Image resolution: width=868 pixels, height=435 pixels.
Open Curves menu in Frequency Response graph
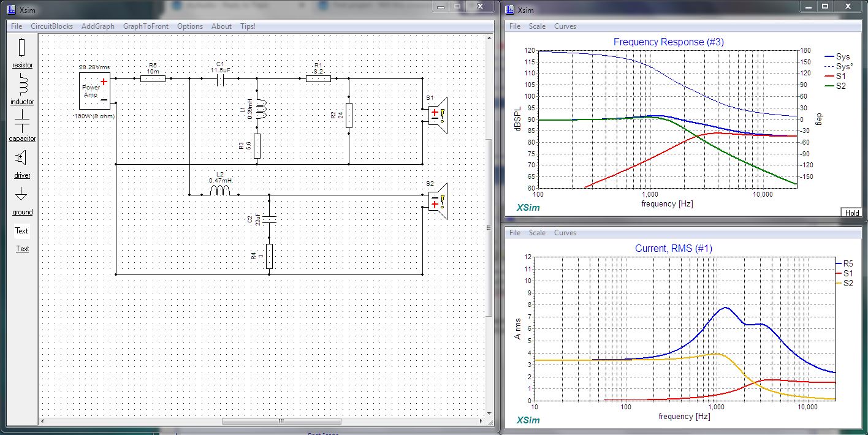tap(565, 26)
